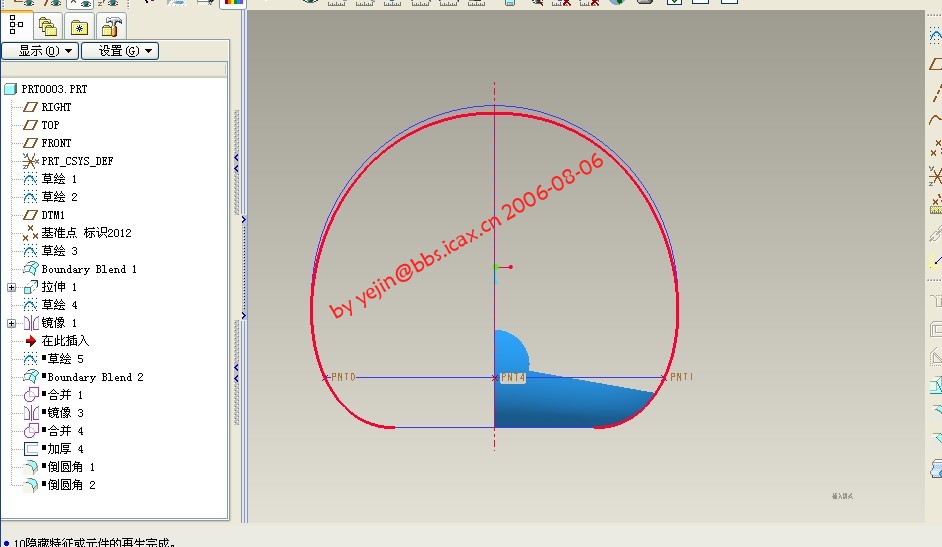Select suppressed sketch 草绘 5

(x=53, y=359)
